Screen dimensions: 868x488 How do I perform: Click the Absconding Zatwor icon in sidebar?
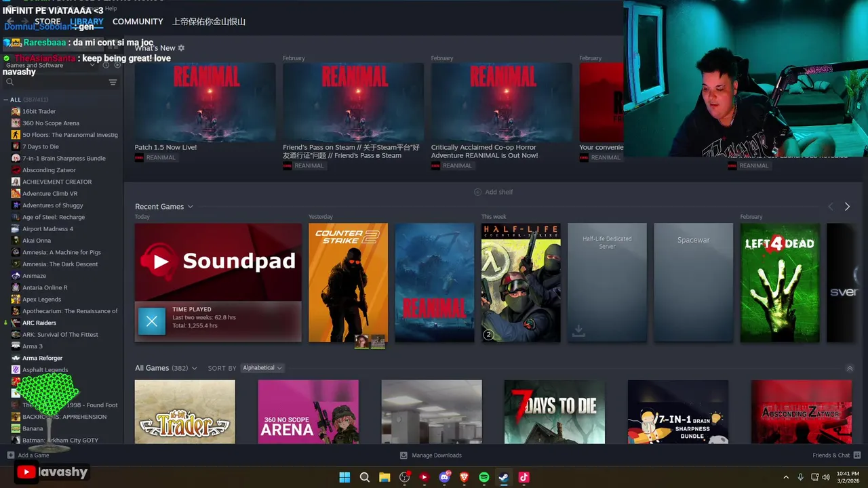(16, 170)
